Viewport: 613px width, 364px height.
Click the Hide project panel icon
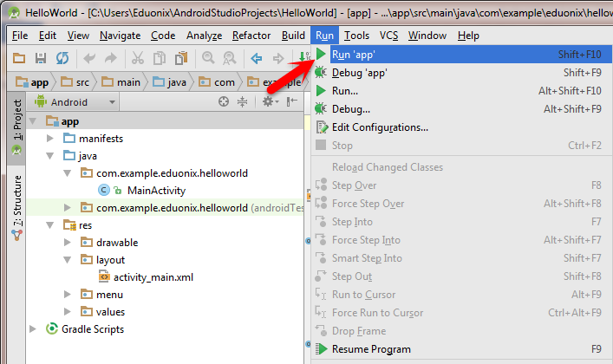(x=291, y=102)
